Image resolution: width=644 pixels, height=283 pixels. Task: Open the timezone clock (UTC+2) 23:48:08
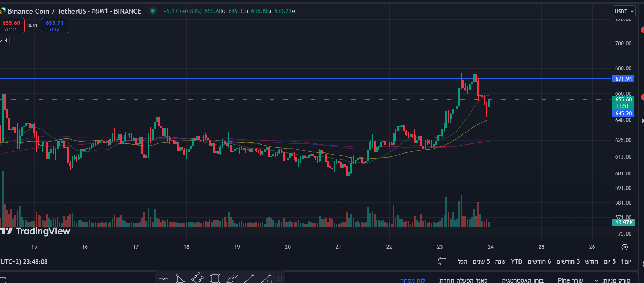tap(24, 262)
